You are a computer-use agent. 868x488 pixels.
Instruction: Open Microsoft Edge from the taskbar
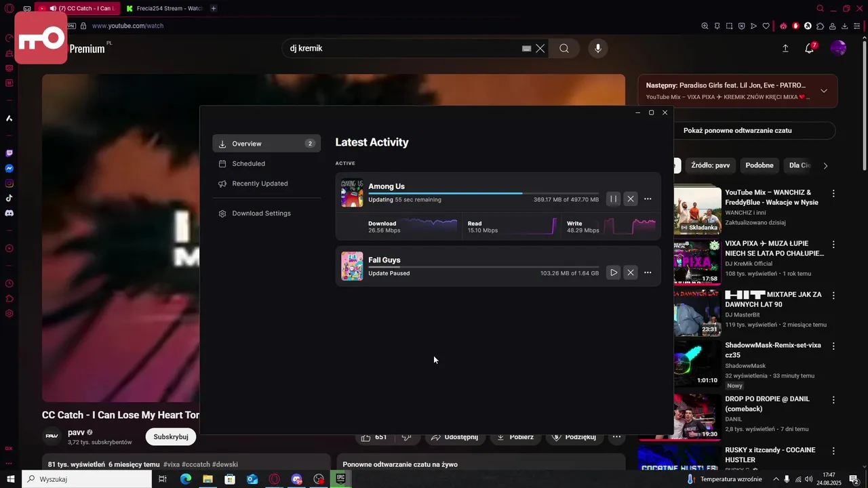[x=185, y=479]
